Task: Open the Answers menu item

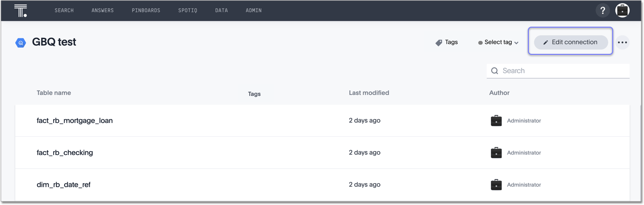Action: pyautogui.click(x=102, y=10)
